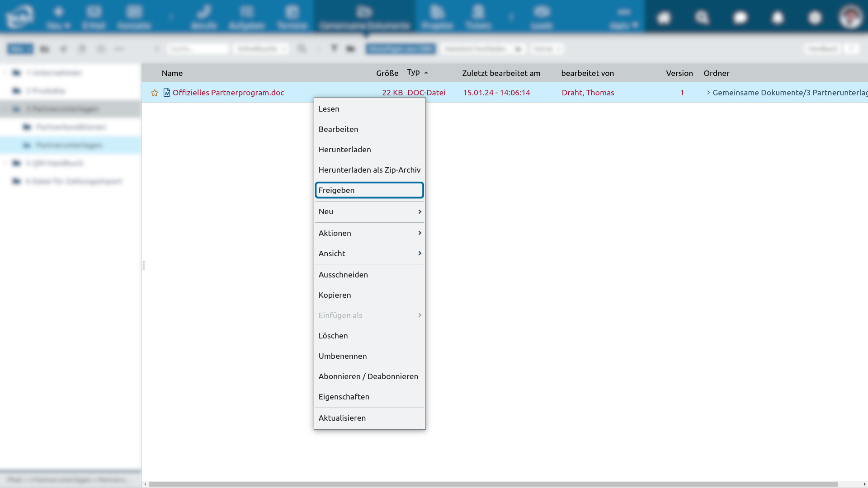
Task: Select Herunterladen als Zip-Archiv menu entry
Action: pyautogui.click(x=369, y=170)
